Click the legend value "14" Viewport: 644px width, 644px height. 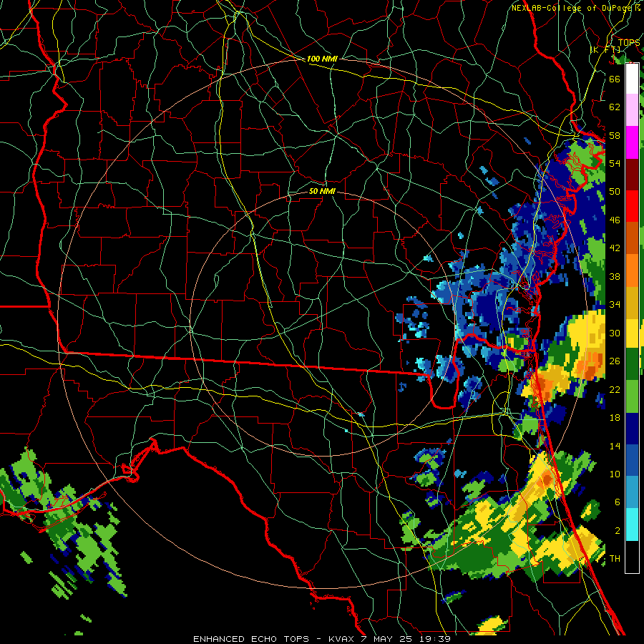point(615,446)
